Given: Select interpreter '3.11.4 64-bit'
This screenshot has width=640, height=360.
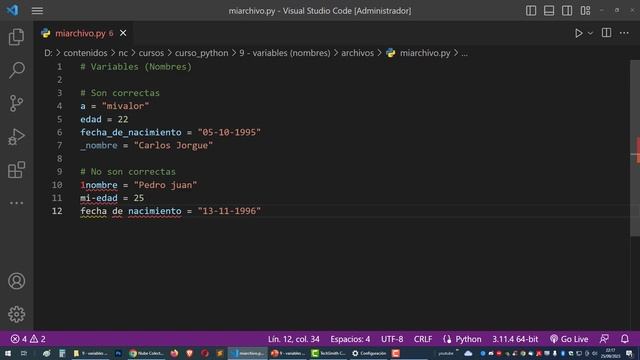Looking at the screenshot, I should coord(515,339).
